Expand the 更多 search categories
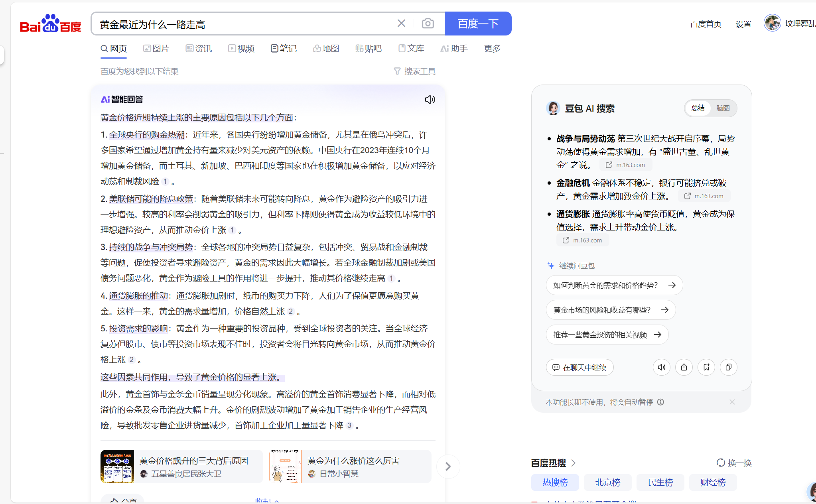Viewport: 816px width, 504px height. click(492, 49)
